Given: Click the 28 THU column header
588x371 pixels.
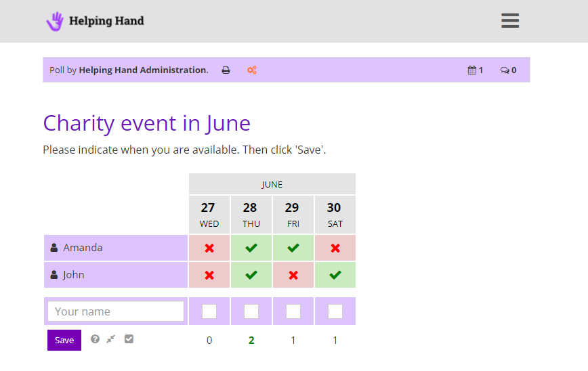Looking at the screenshot, I should tap(251, 215).
